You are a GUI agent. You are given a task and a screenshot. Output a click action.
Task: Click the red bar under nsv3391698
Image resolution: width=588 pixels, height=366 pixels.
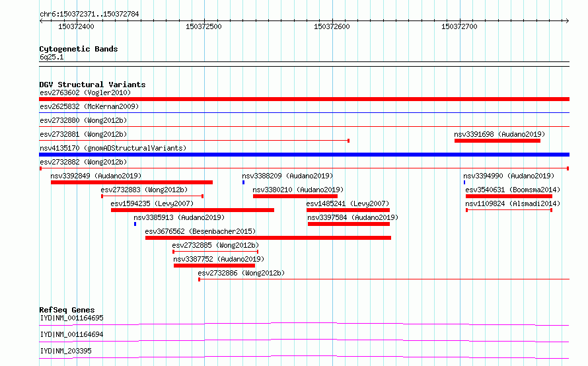click(497, 141)
